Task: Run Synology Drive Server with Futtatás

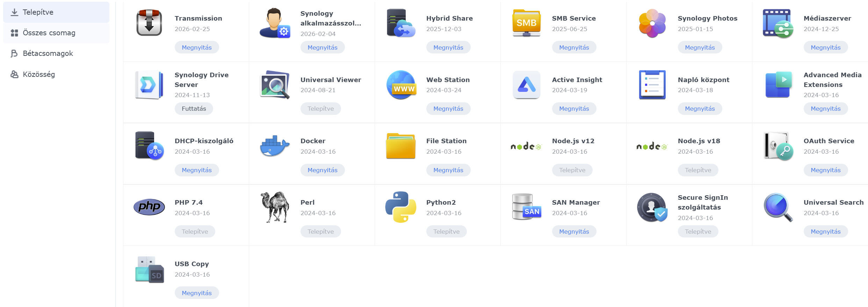Action: [x=194, y=109]
